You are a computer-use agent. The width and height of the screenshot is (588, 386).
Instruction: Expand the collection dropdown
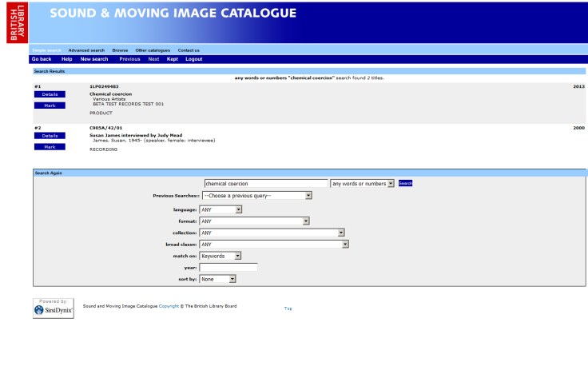pos(272,233)
